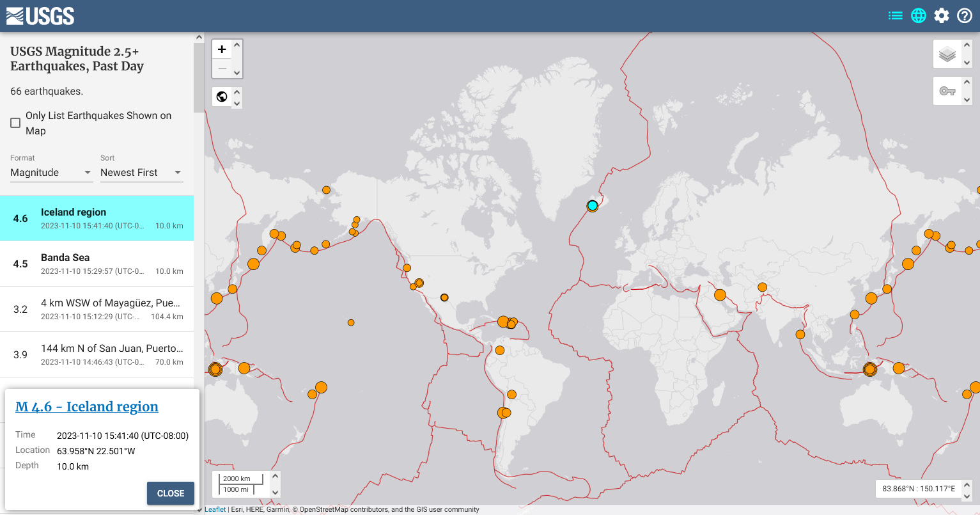Click the popup location 63.958°N 22.501°W
980x515 pixels.
point(96,451)
